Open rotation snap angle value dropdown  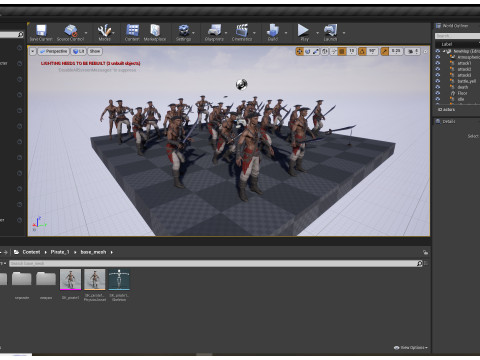[x=372, y=51]
